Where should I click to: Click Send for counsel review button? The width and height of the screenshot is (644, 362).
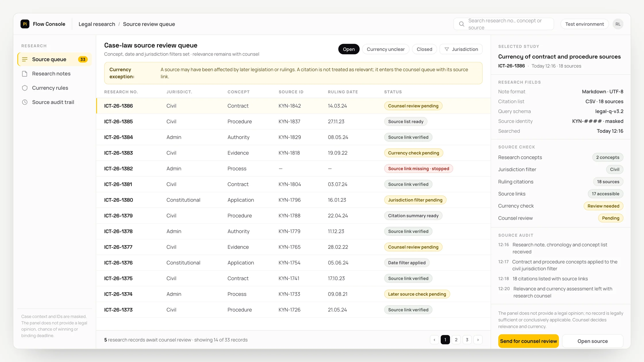point(528,341)
